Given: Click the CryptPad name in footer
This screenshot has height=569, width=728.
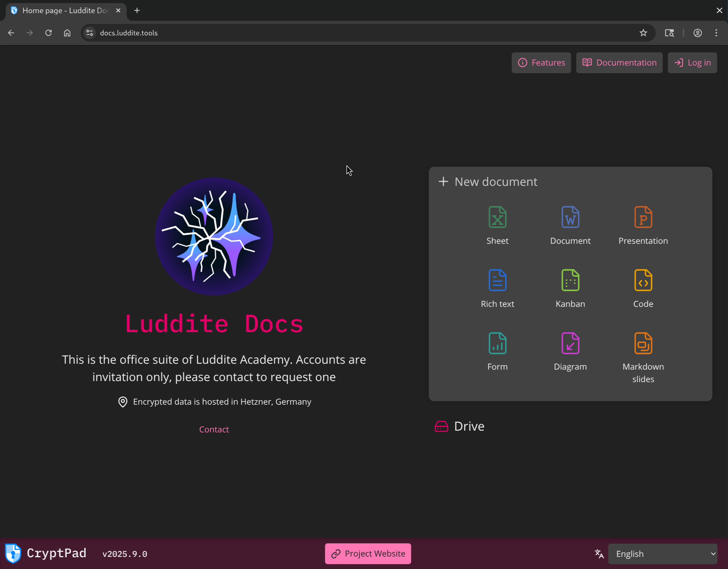Looking at the screenshot, I should pyautogui.click(x=57, y=553).
